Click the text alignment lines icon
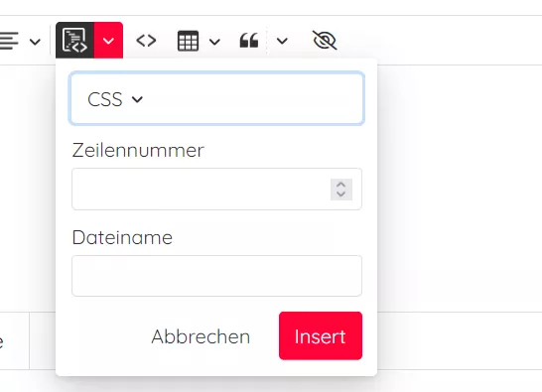 click(x=9, y=41)
